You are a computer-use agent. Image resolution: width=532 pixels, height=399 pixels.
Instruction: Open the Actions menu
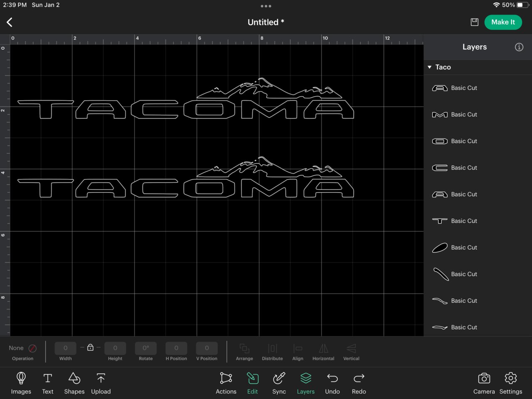pyautogui.click(x=226, y=383)
